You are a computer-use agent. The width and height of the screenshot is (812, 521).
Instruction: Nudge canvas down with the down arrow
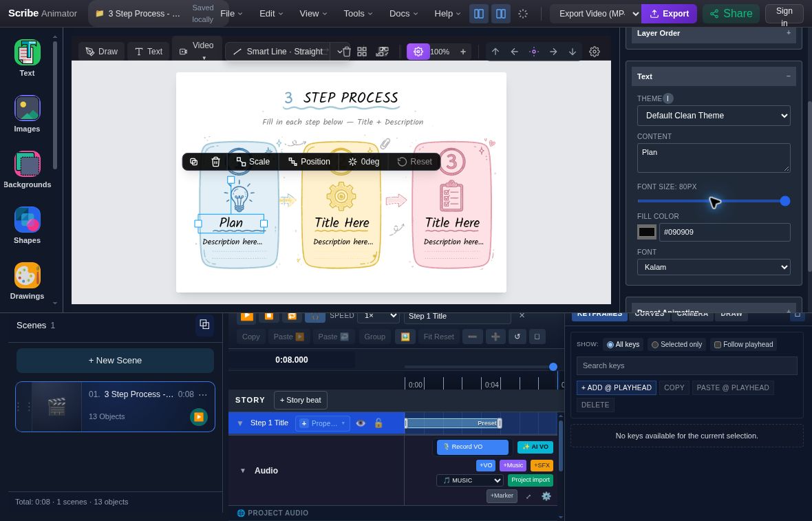pyautogui.click(x=573, y=51)
